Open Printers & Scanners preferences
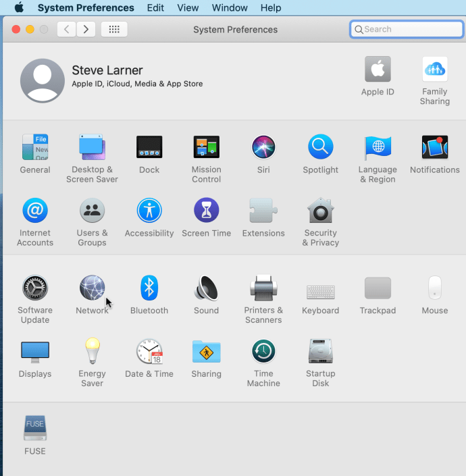Screen dimensions: 466x476 click(263, 288)
